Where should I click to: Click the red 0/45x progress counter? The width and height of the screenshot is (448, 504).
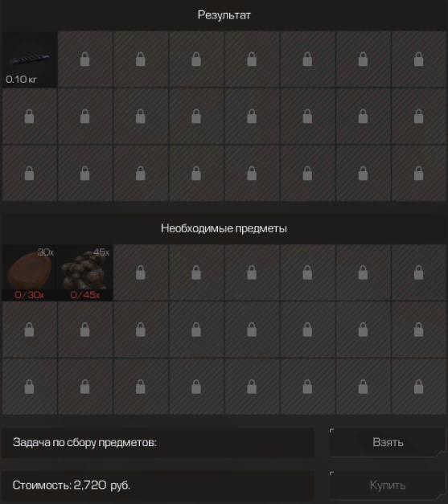pyautogui.click(x=85, y=295)
